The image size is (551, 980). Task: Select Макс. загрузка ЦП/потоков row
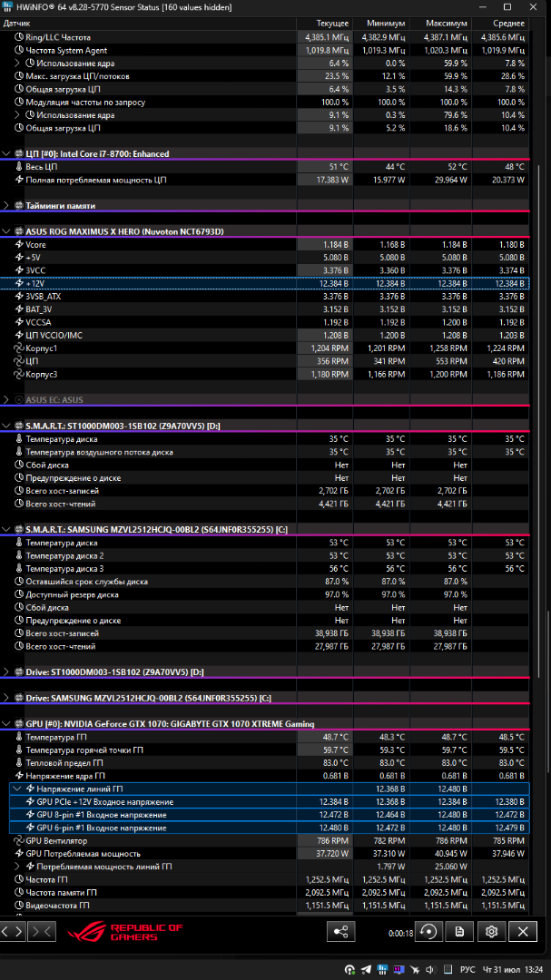tap(264, 76)
